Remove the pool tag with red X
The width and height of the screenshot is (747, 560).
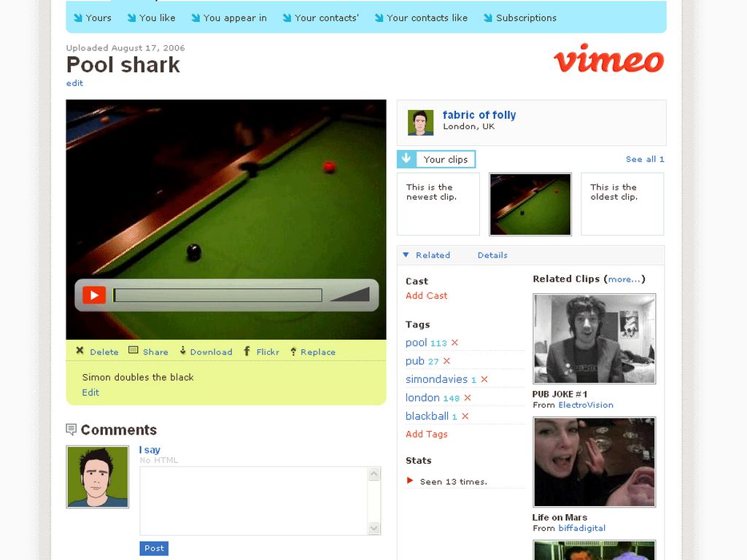pyautogui.click(x=454, y=343)
